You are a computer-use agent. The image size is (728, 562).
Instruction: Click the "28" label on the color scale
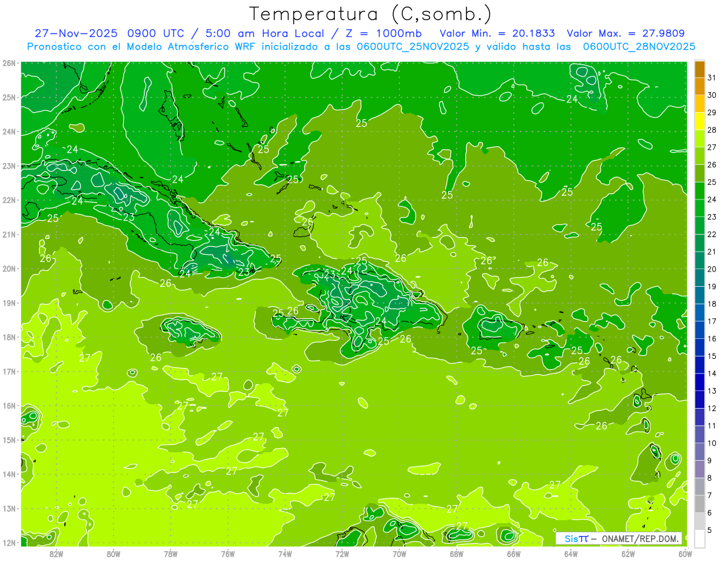point(712,130)
